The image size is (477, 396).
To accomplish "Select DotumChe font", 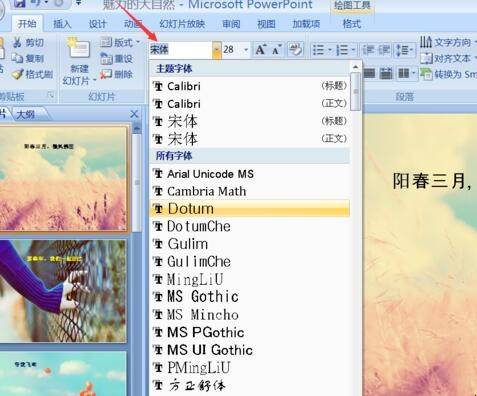I will (x=249, y=226).
